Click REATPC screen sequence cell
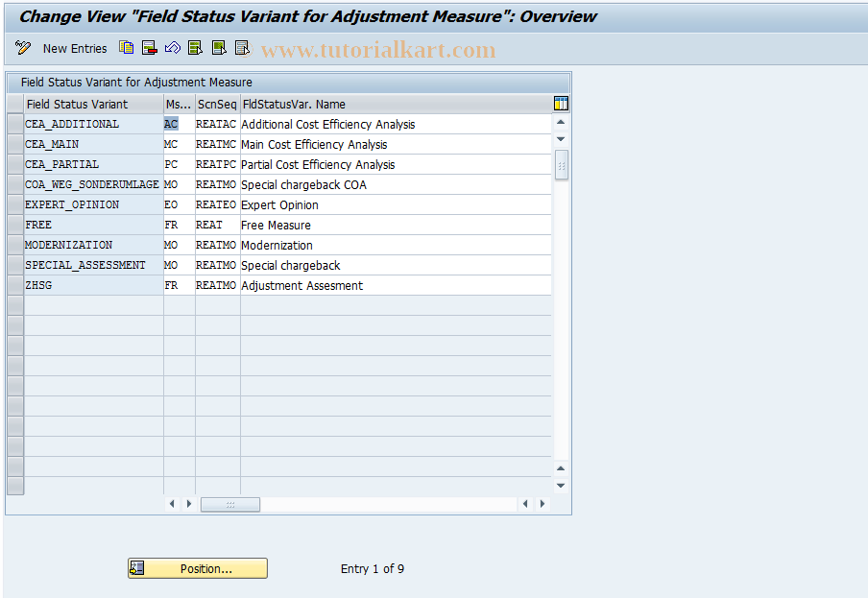 tap(218, 164)
